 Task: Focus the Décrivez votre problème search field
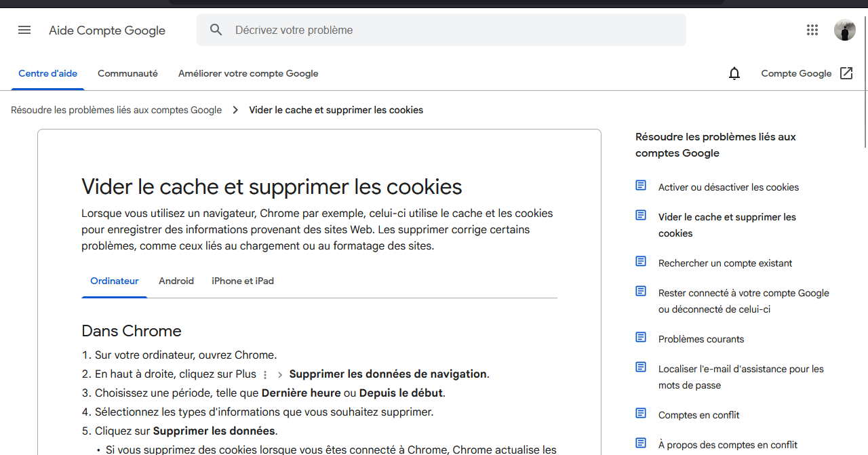441,30
